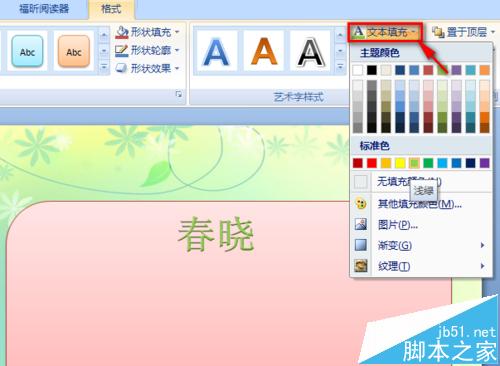Select yellow standard color
This screenshot has height=366, width=500.
pyautogui.click(x=400, y=163)
